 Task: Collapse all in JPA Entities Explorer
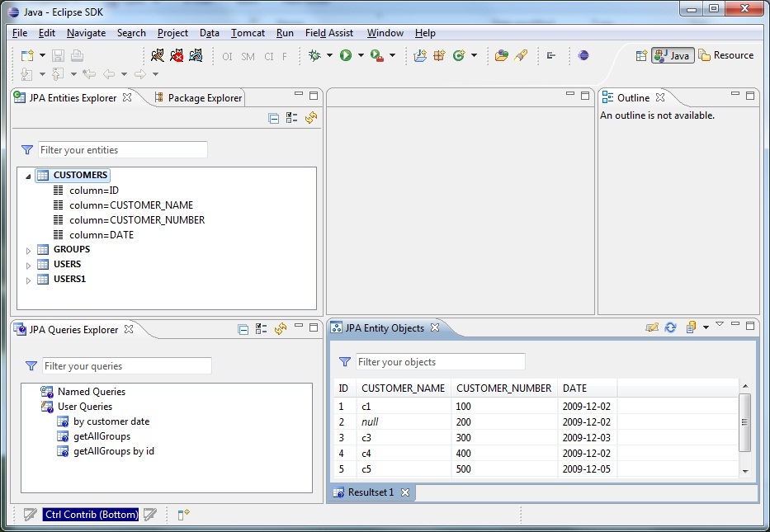click(274, 119)
